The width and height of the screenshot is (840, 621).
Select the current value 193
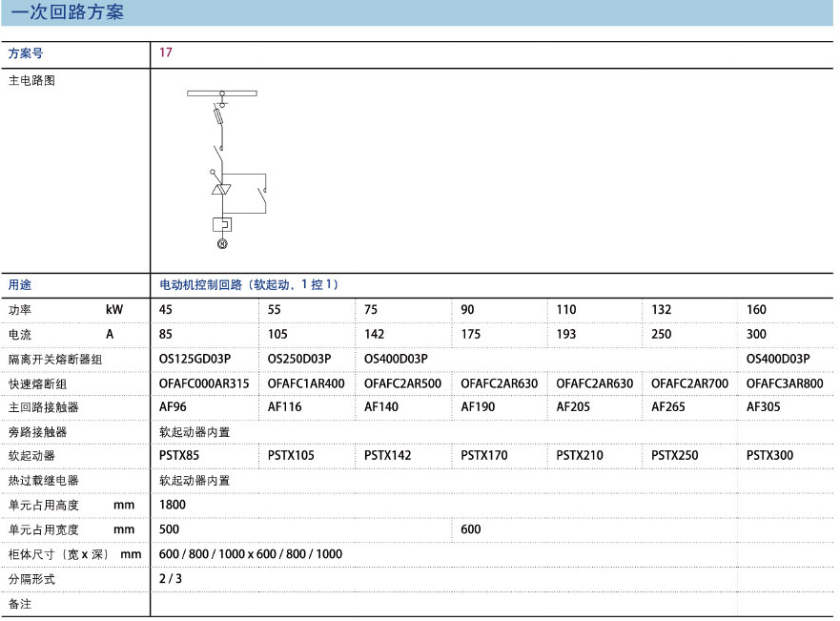(566, 334)
